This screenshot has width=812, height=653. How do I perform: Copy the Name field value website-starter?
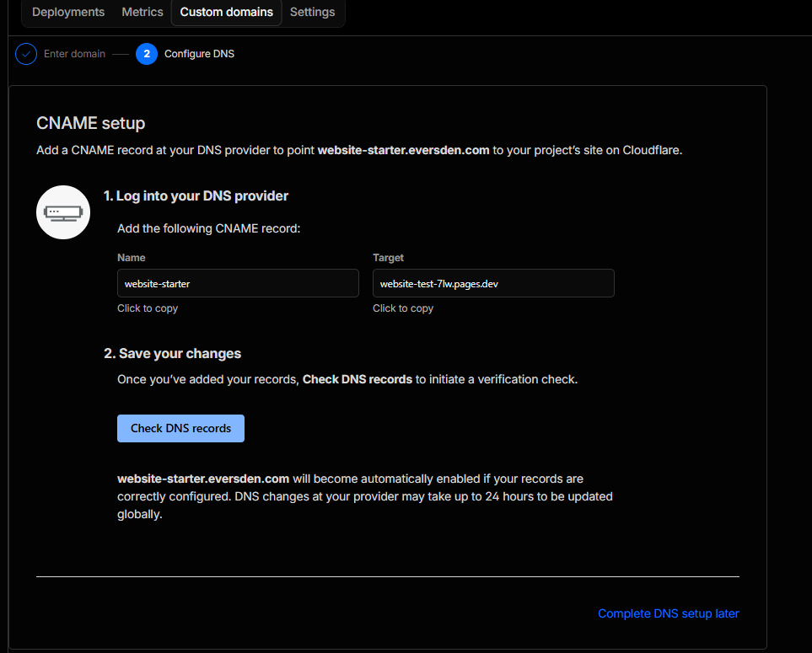(x=238, y=283)
